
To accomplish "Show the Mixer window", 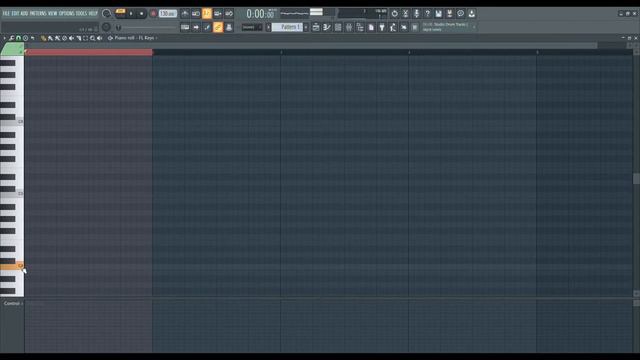I will coord(349,27).
